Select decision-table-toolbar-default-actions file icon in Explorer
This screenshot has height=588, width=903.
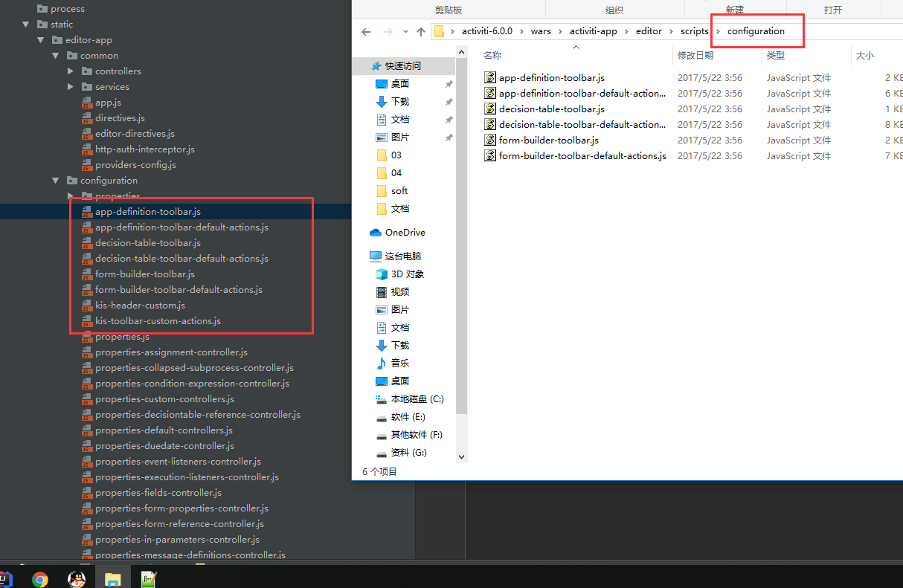490,124
